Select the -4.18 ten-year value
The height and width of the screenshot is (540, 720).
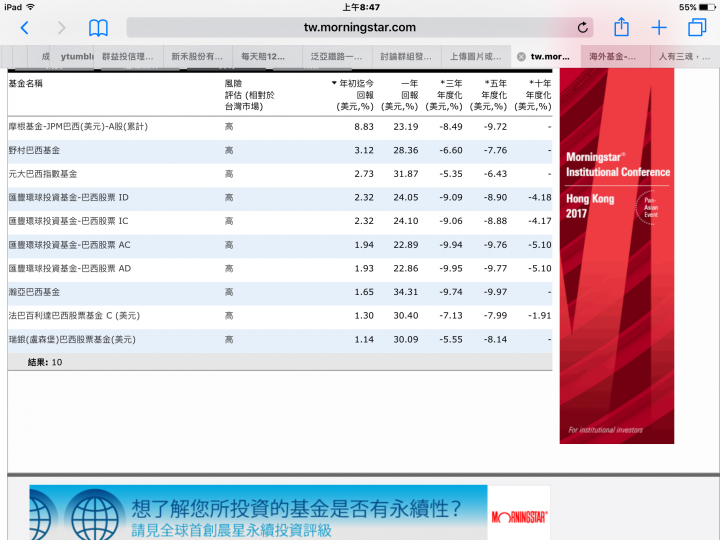click(540, 197)
